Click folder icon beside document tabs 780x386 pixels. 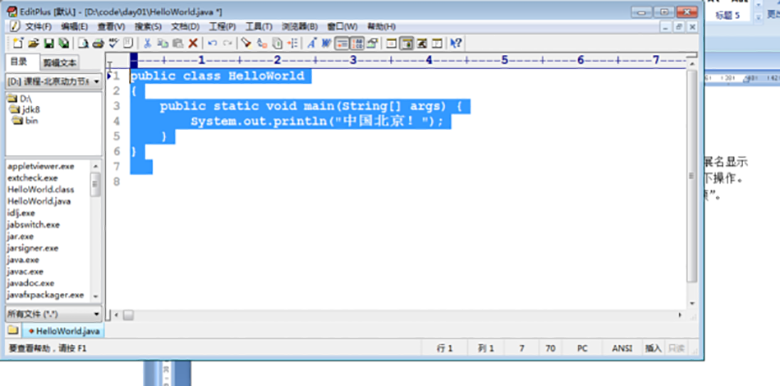tap(13, 330)
